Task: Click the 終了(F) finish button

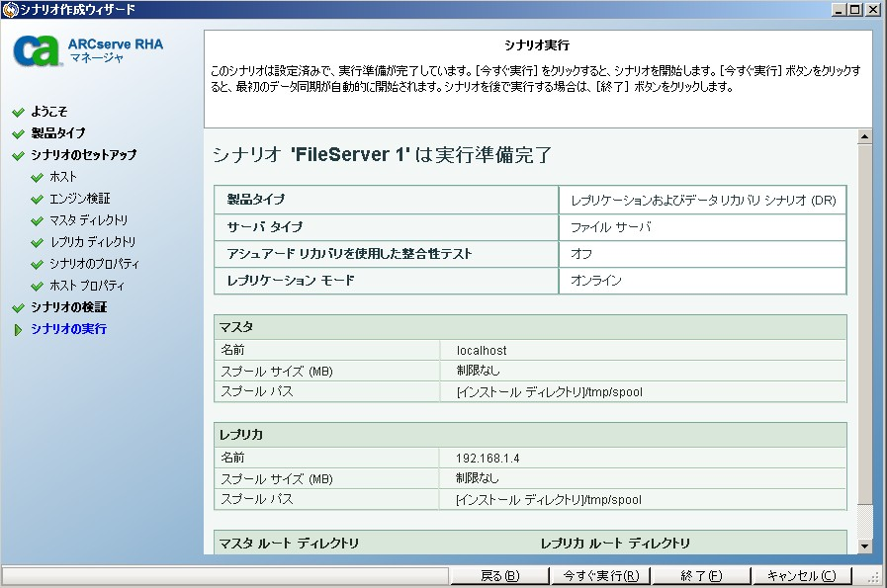Action: pos(701,575)
